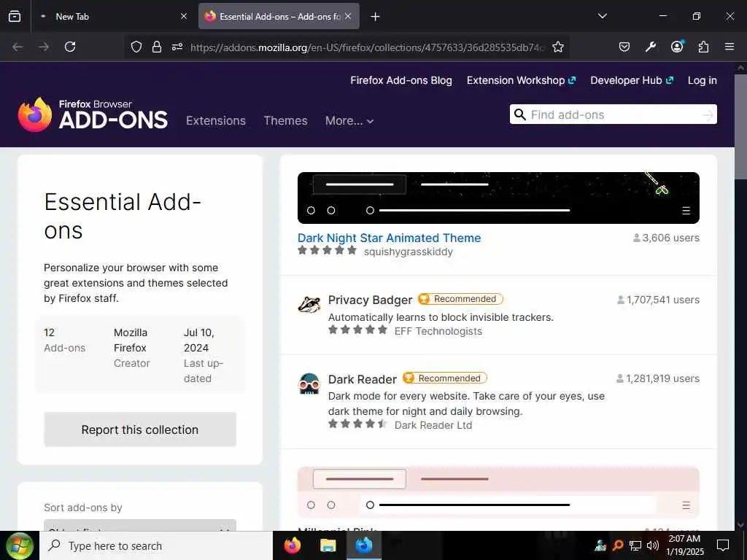The height and width of the screenshot is (560, 747).
Task: Click the address bar URL
Action: pos(367,47)
